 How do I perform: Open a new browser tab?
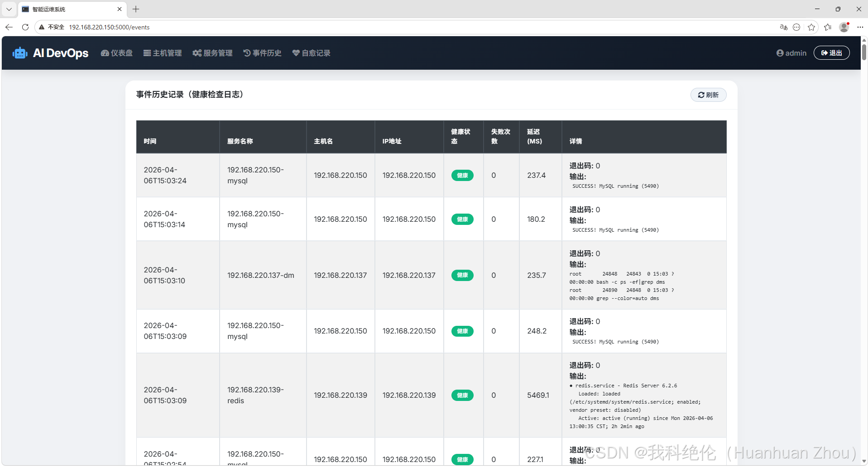click(136, 9)
